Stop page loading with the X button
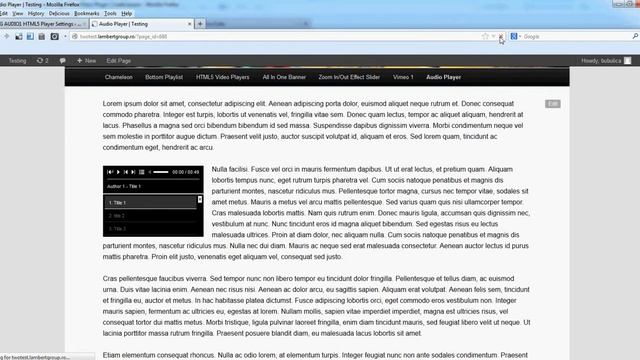This screenshot has height=360, width=640. [x=501, y=36]
